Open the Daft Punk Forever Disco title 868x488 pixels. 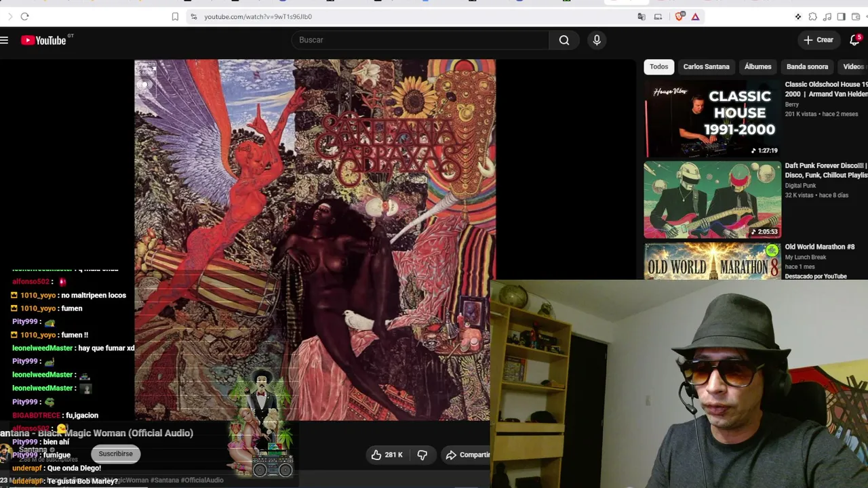[x=826, y=170]
